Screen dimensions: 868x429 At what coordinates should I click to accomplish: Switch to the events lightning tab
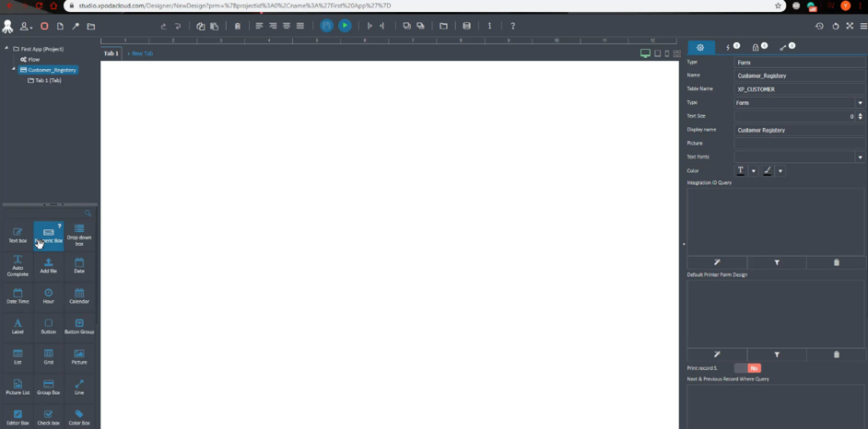tap(732, 48)
